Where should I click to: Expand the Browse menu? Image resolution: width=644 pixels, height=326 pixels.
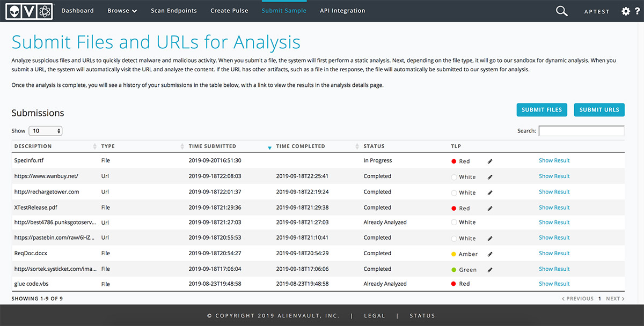click(x=122, y=11)
